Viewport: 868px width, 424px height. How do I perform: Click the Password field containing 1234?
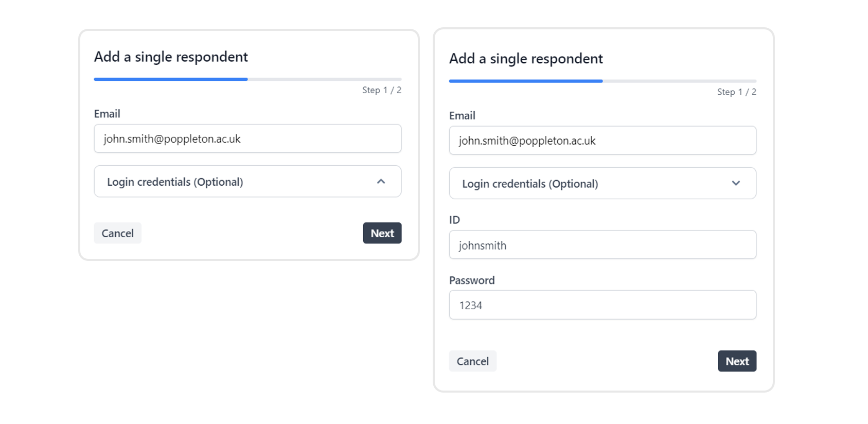[x=602, y=305]
